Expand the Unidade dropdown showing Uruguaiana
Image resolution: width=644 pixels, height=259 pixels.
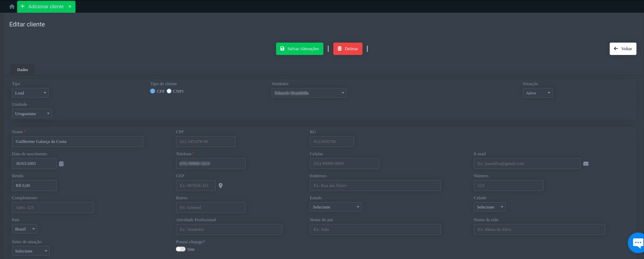click(32, 114)
